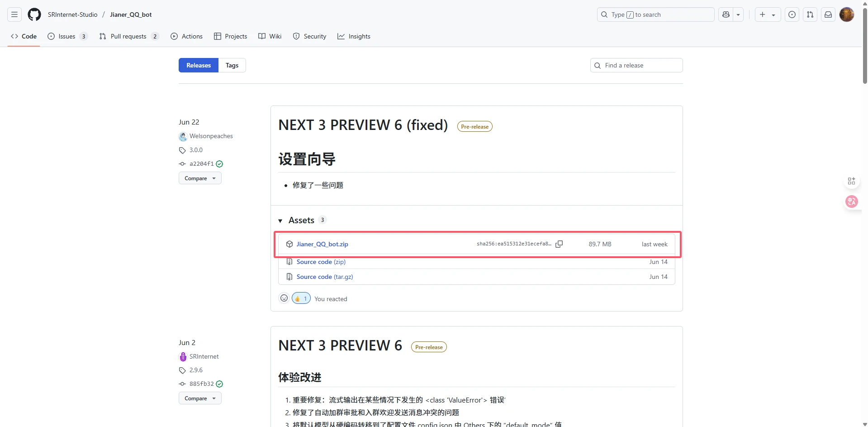Open Compare dropdown for release 2.9.6
The width and height of the screenshot is (868, 427).
[x=200, y=398]
